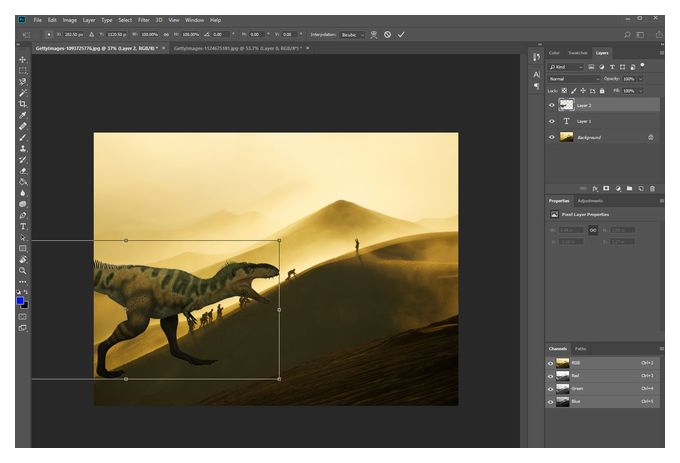Hide Layer 1 with its eye icon
The height and width of the screenshot is (463, 680).
click(552, 121)
